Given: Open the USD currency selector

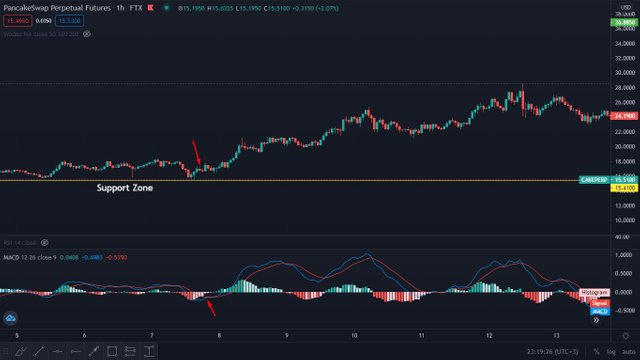Looking at the screenshot, I should click(625, 7).
